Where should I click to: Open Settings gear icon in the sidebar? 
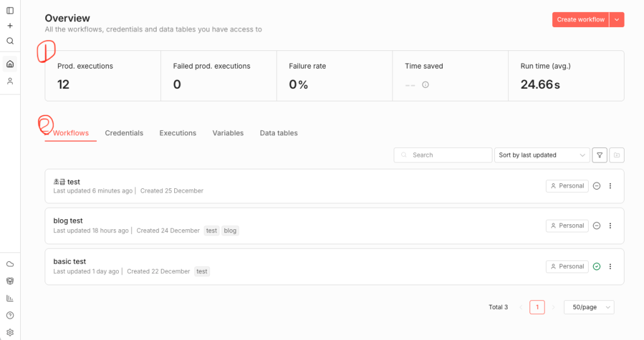point(10,332)
